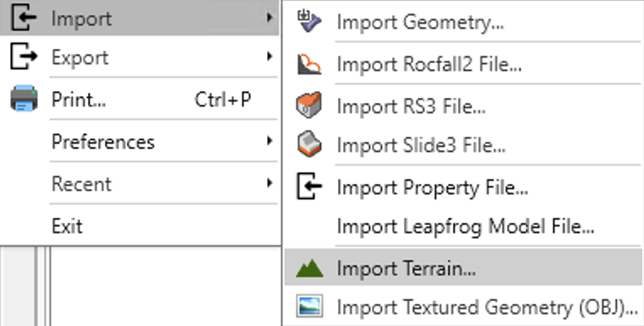
Task: Choose Import Leapfrog Model File
Action: [464, 226]
